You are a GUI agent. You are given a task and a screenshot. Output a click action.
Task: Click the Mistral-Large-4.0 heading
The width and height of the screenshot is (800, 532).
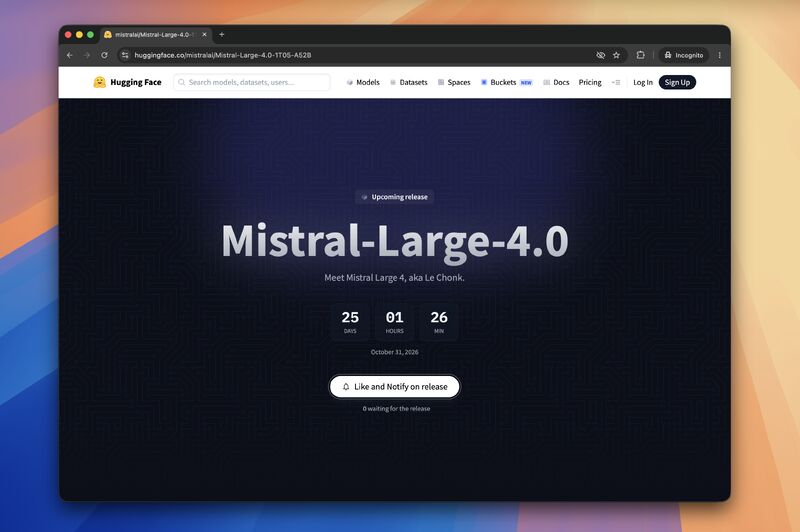click(394, 241)
